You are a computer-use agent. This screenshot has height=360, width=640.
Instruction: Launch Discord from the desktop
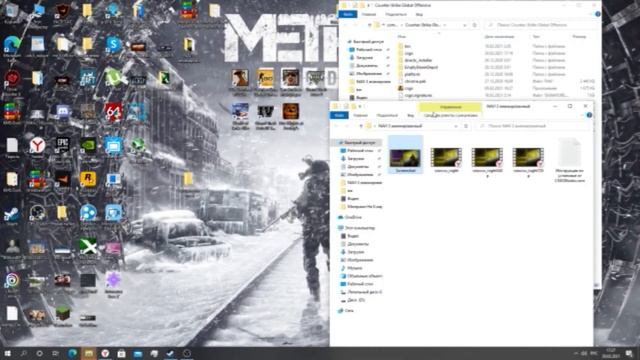point(62,112)
